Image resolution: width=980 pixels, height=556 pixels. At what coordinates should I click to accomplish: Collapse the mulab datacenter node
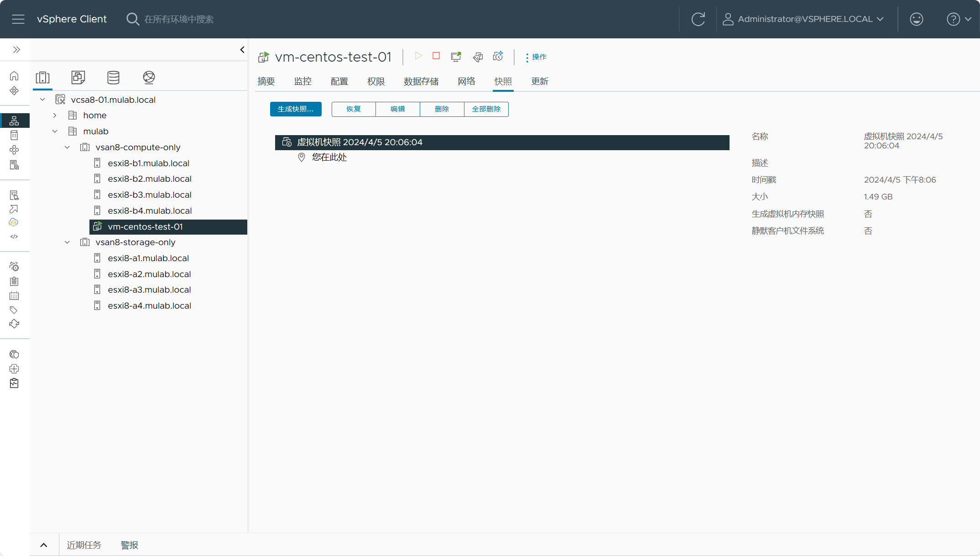[55, 131]
